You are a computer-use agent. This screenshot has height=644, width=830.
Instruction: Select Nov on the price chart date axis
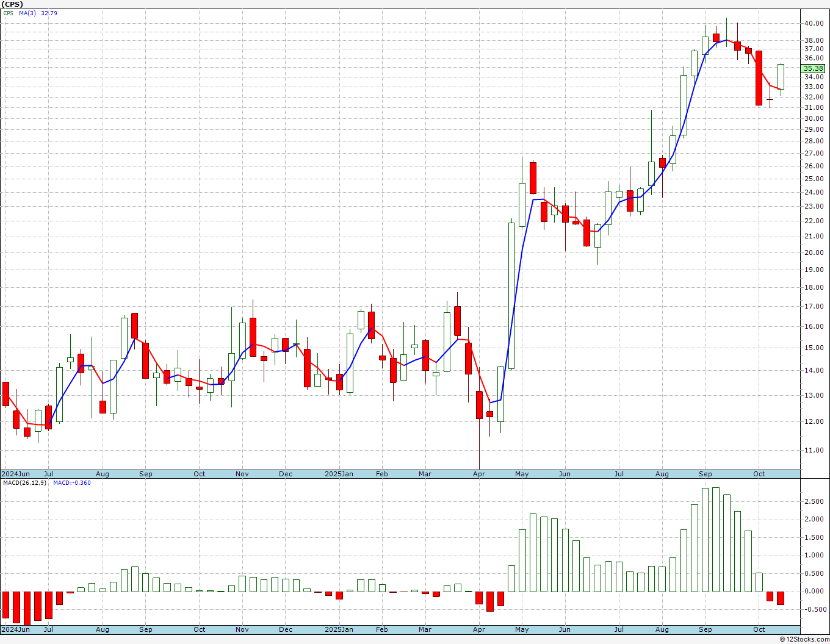tap(242, 474)
